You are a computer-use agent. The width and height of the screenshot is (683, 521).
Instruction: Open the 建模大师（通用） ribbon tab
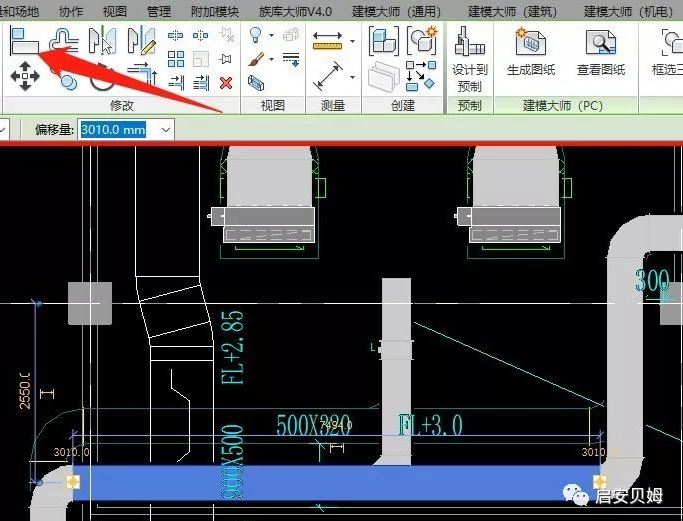(x=396, y=11)
